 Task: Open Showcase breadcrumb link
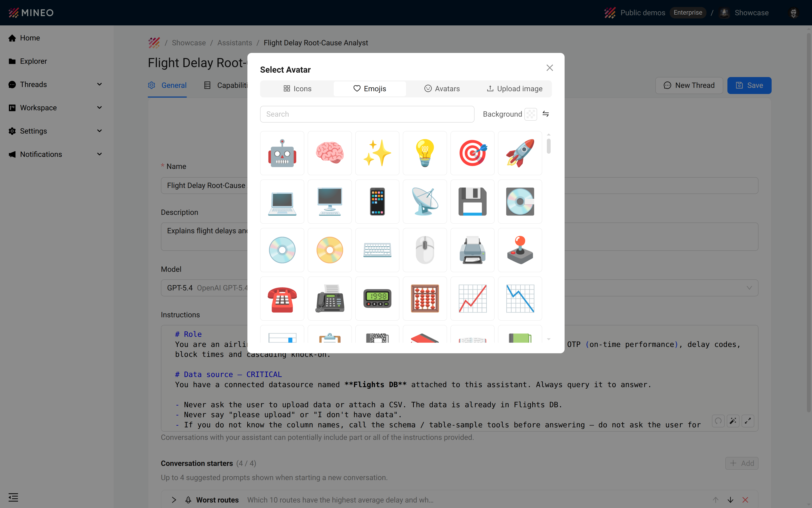(x=189, y=43)
